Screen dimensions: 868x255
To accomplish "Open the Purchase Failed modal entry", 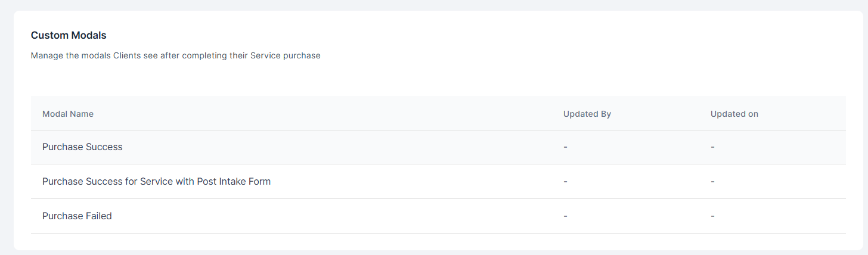I will click(x=77, y=216).
